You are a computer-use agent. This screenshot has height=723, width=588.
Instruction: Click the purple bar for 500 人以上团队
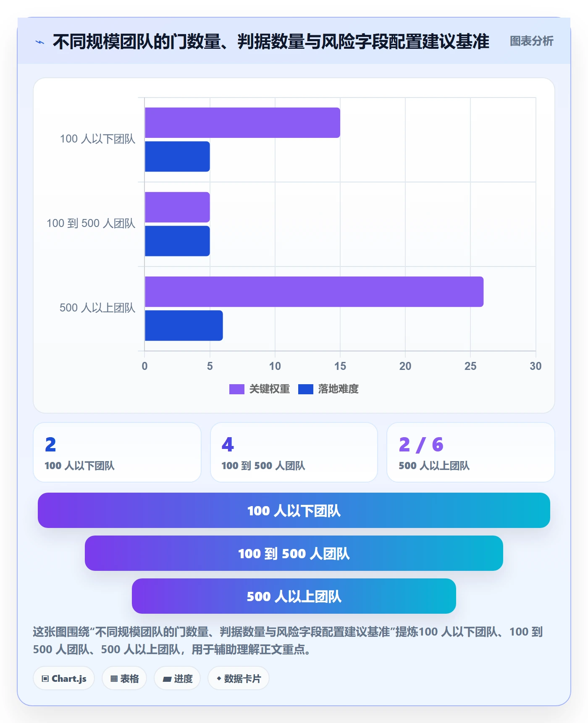point(314,292)
